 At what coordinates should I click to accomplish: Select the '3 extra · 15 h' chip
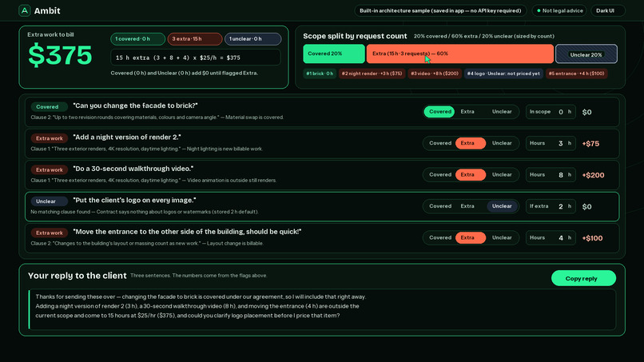(195, 39)
